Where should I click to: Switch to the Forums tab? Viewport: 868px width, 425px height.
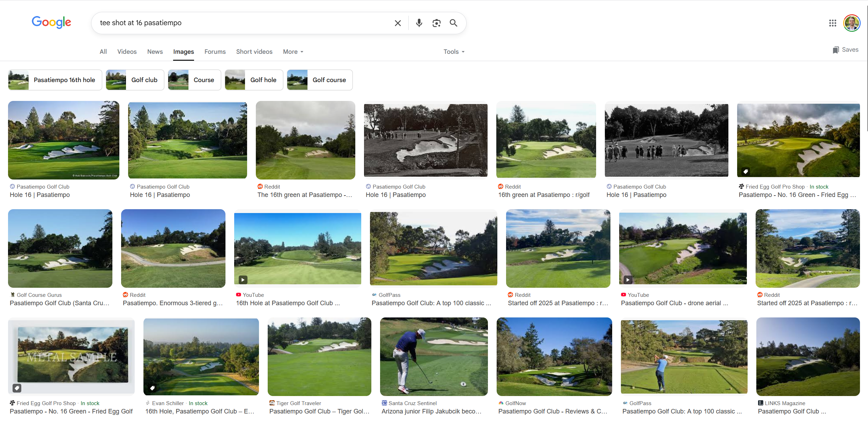pos(215,52)
